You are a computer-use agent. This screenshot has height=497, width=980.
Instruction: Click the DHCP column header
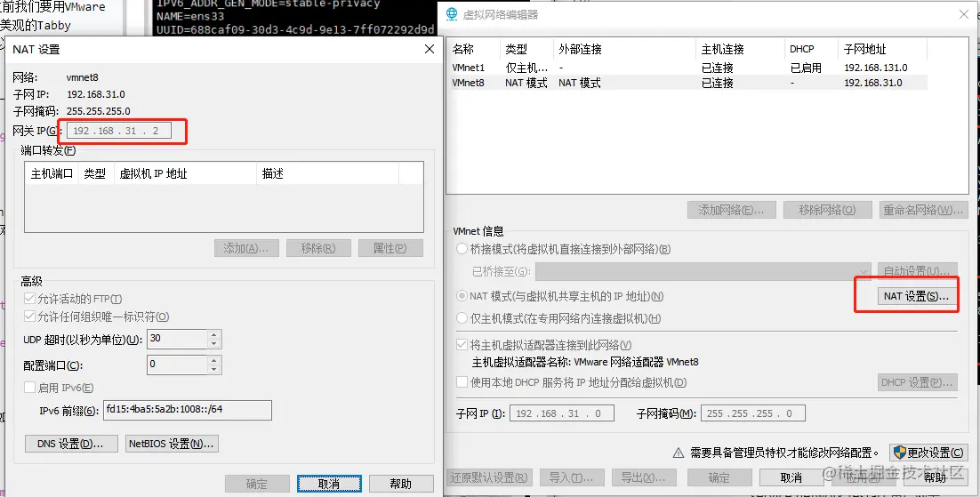coord(811,49)
